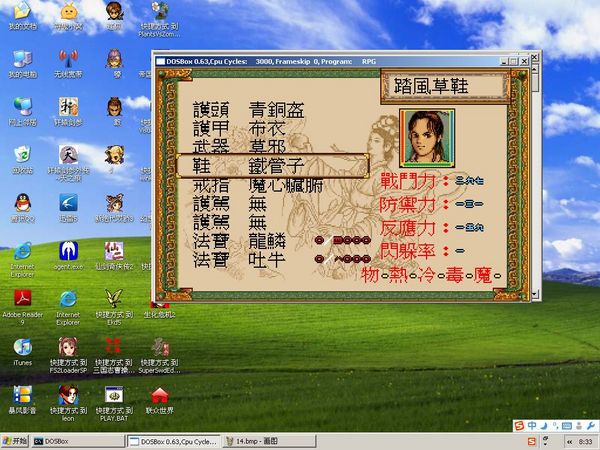Viewport: 600px width, 450px height.
Task: Click the DOSBox title bar system icon
Action: (x=161, y=61)
